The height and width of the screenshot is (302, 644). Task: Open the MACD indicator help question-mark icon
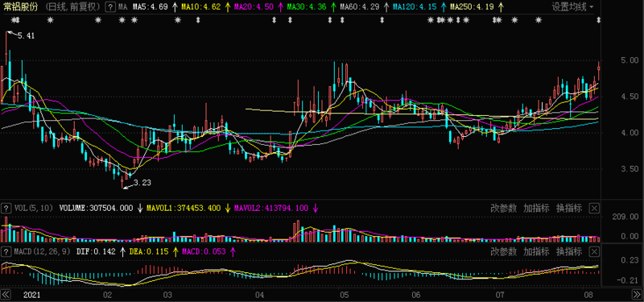click(x=6, y=251)
